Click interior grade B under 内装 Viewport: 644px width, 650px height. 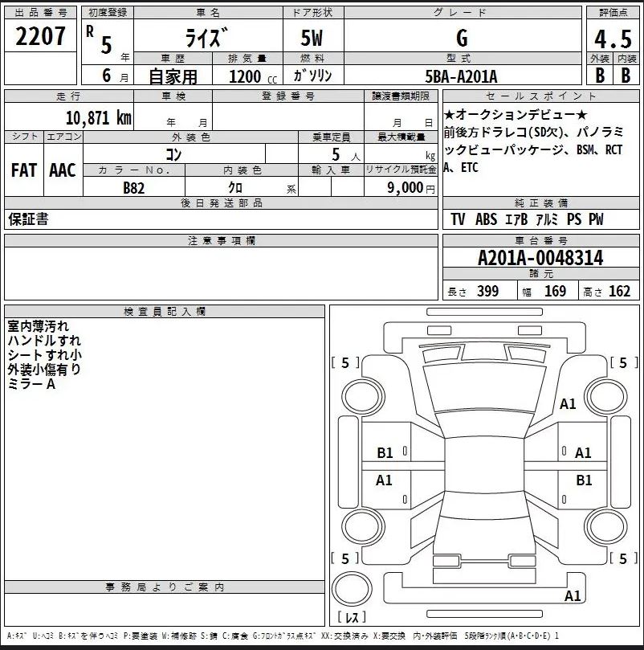626,75
